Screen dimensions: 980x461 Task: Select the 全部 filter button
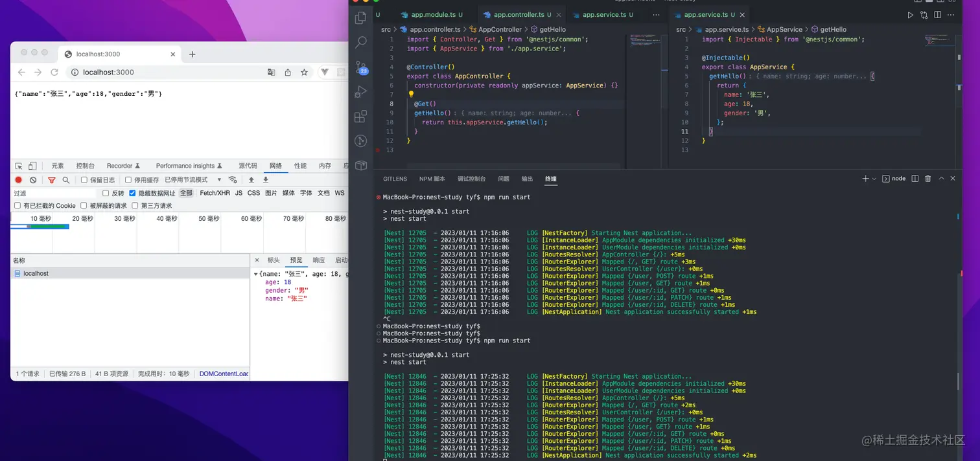pyautogui.click(x=186, y=193)
